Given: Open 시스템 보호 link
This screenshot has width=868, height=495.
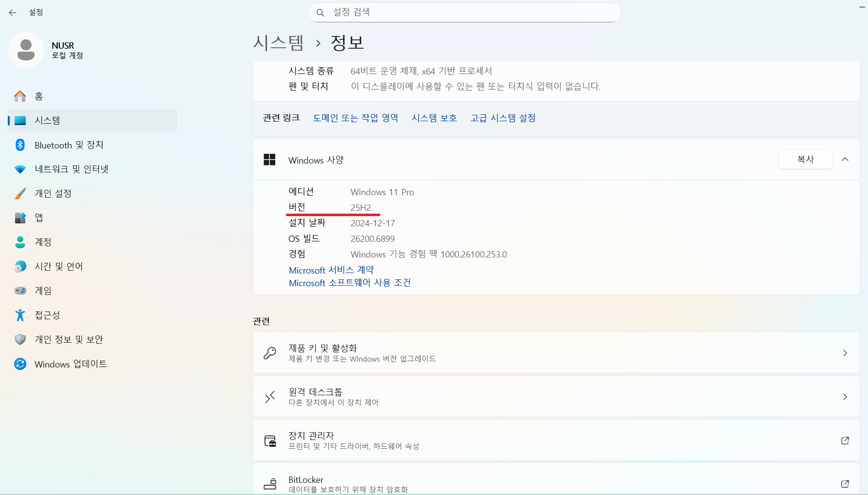Looking at the screenshot, I should 434,118.
